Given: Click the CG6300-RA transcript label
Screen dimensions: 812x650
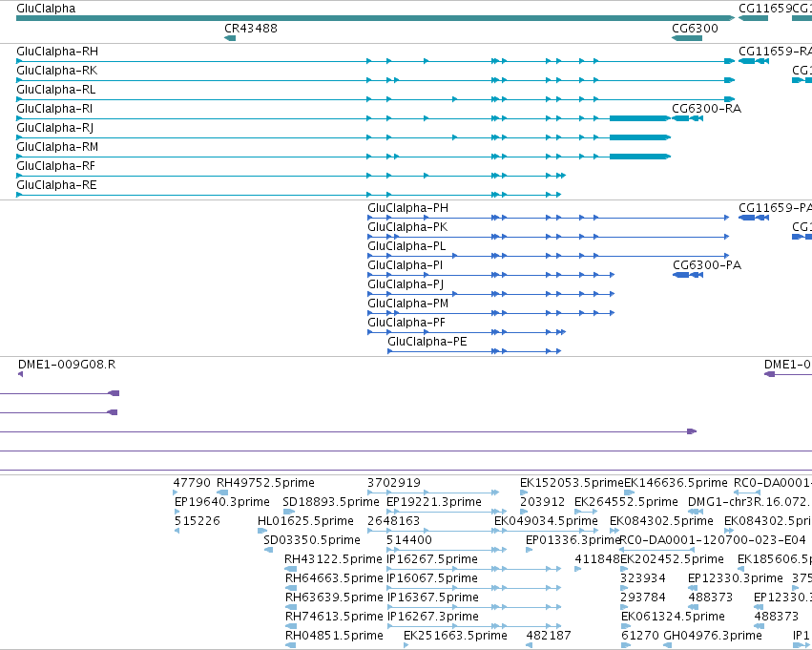Looking at the screenshot, I should click(706, 109).
